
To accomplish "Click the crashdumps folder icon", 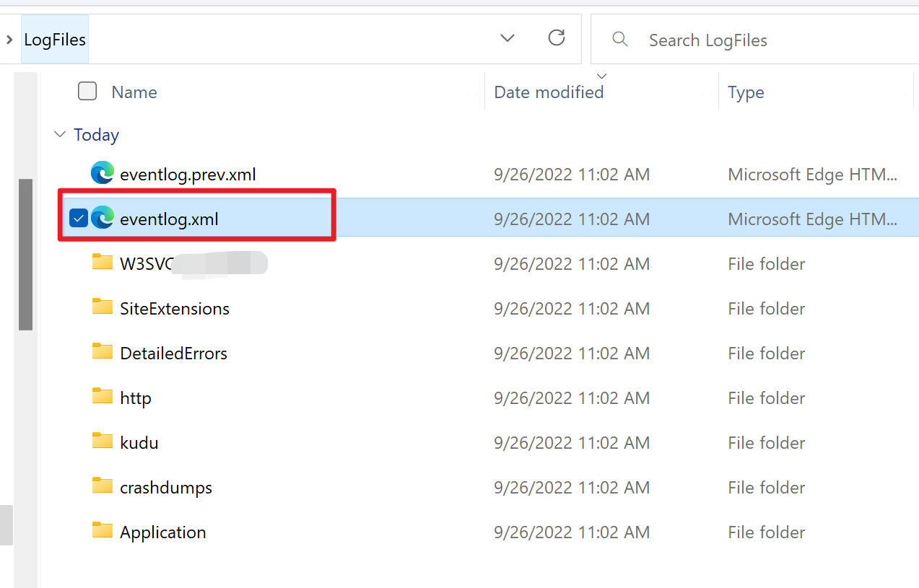I will (x=103, y=487).
